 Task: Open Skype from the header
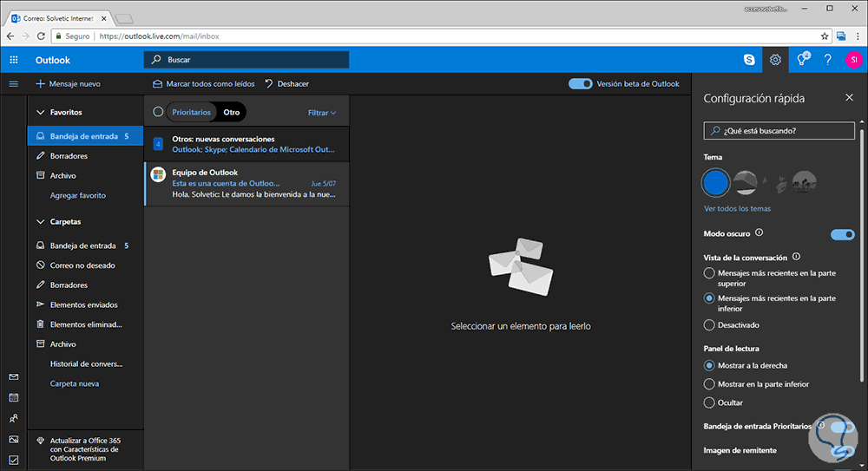(749, 60)
